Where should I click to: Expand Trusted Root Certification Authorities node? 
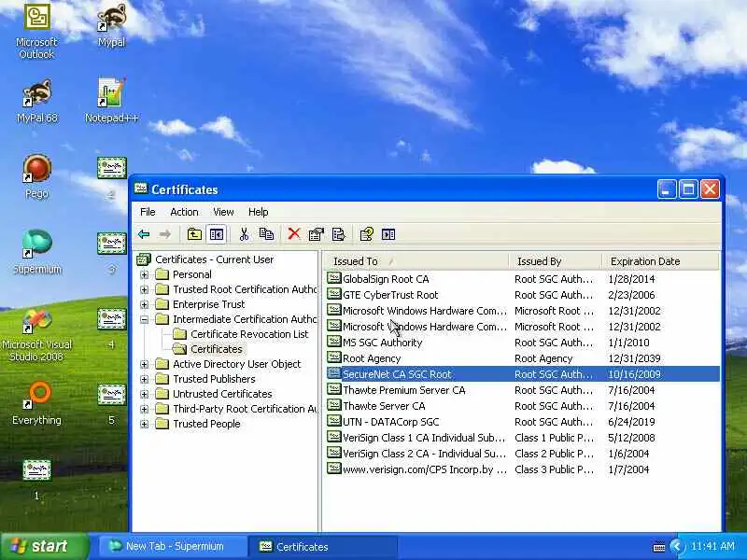point(145,289)
